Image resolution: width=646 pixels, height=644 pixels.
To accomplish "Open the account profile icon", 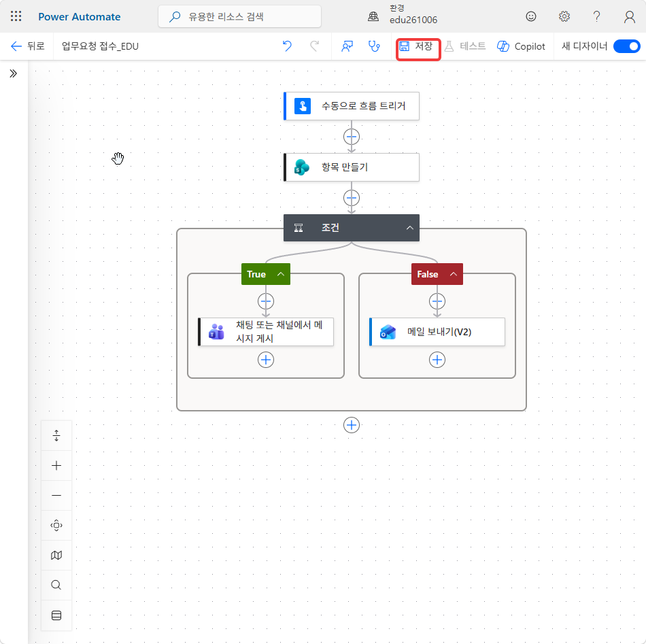I will click(629, 16).
